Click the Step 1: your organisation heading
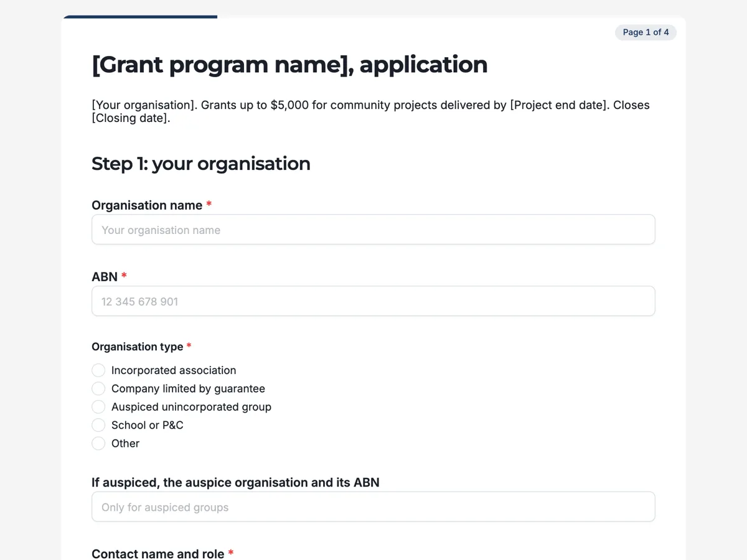The height and width of the screenshot is (560, 747). point(201,164)
